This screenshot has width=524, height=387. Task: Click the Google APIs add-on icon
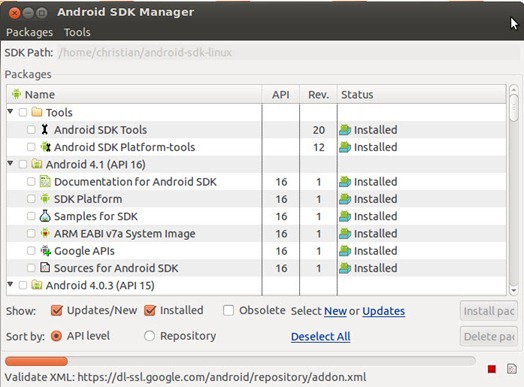pos(45,251)
